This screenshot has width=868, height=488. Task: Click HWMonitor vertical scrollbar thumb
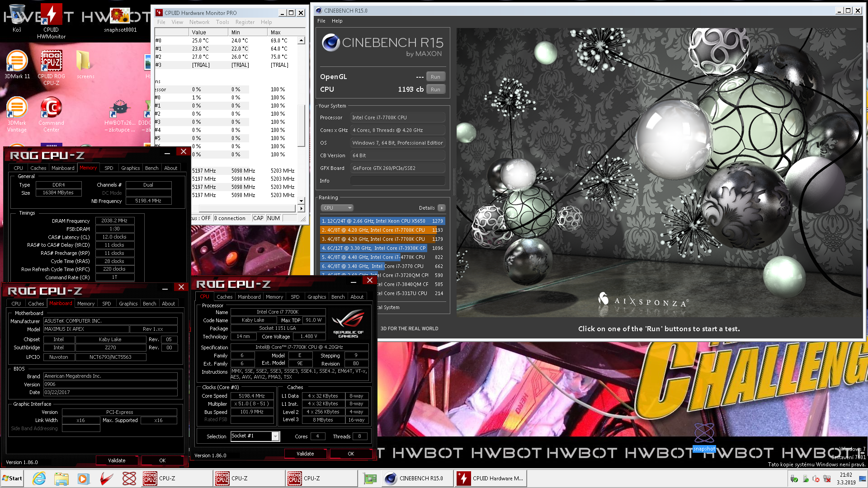tap(302, 125)
